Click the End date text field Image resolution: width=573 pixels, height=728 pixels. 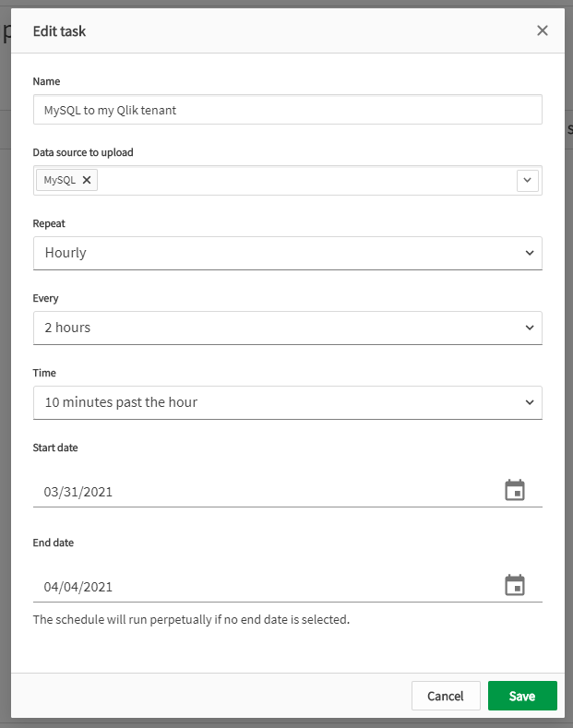258,587
